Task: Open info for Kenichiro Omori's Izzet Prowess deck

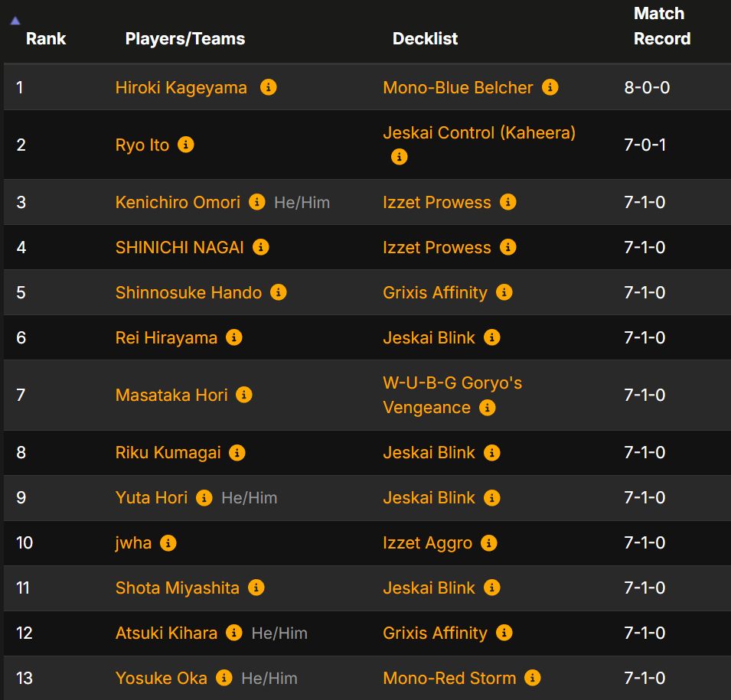Action: (507, 202)
